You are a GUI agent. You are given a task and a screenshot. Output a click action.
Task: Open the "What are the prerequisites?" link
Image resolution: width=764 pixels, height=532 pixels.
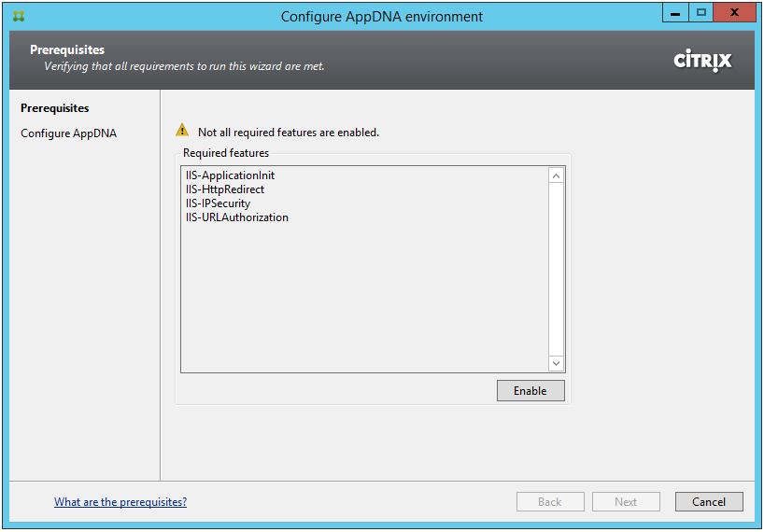point(120,502)
